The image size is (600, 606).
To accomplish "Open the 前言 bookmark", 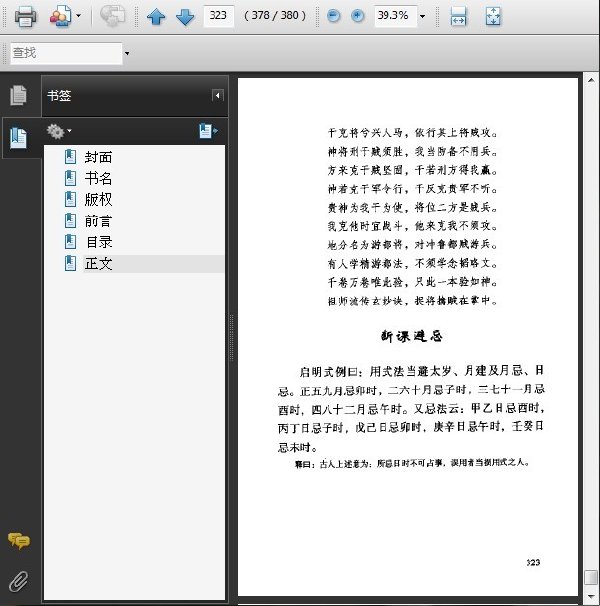I will (x=98, y=221).
